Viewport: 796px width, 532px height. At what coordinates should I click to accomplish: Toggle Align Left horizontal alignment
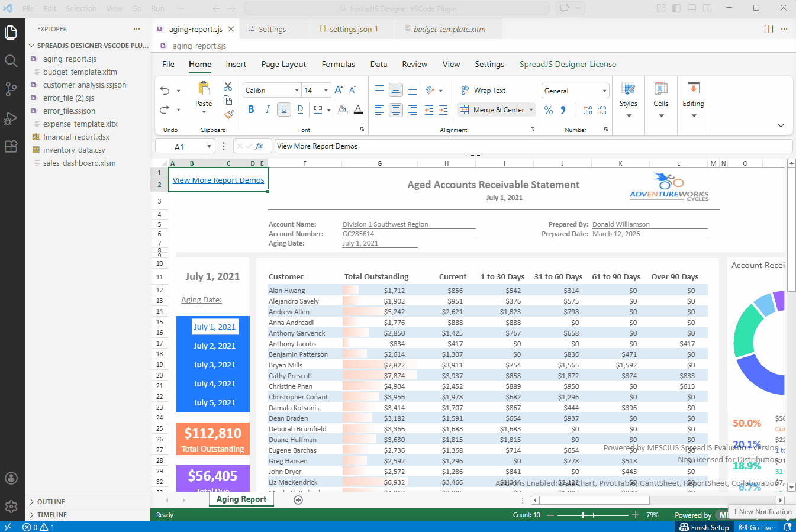coord(379,110)
